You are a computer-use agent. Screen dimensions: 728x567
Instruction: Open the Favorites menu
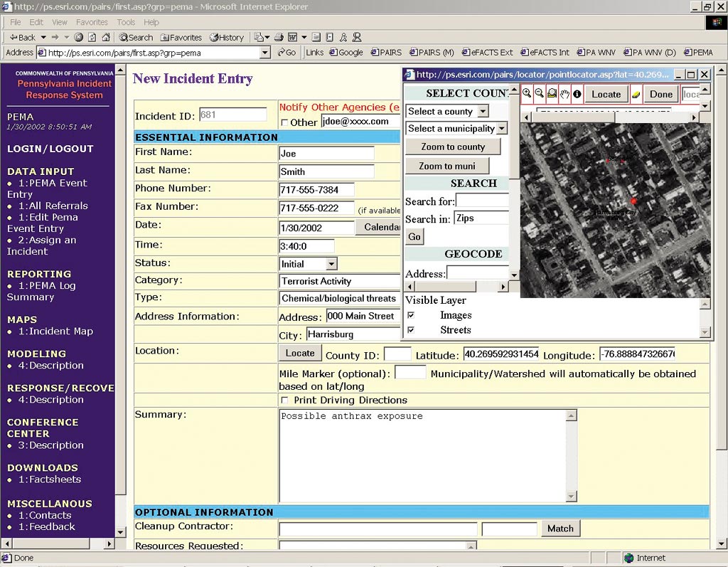[x=90, y=22]
